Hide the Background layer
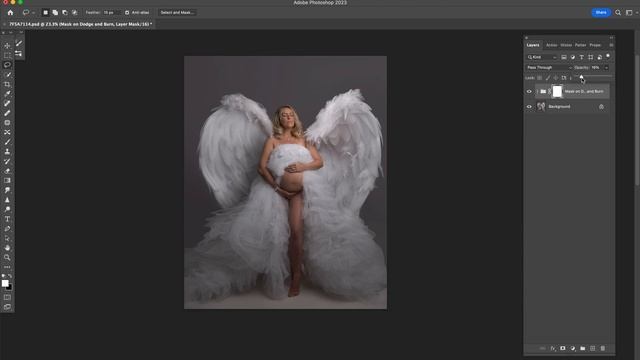Screen dimensions: 640x360 (529, 107)
